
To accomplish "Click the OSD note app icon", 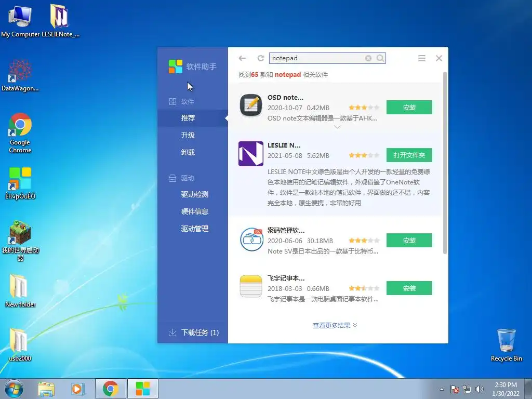I will [251, 105].
